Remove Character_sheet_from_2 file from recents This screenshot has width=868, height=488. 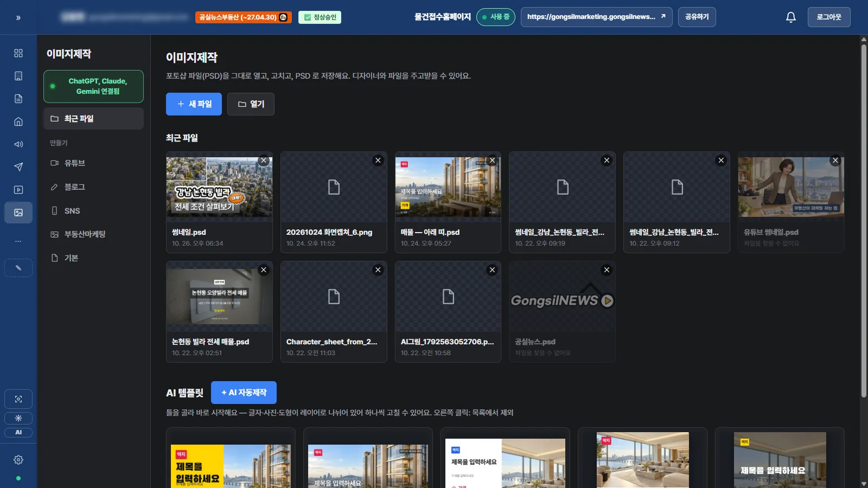378,270
